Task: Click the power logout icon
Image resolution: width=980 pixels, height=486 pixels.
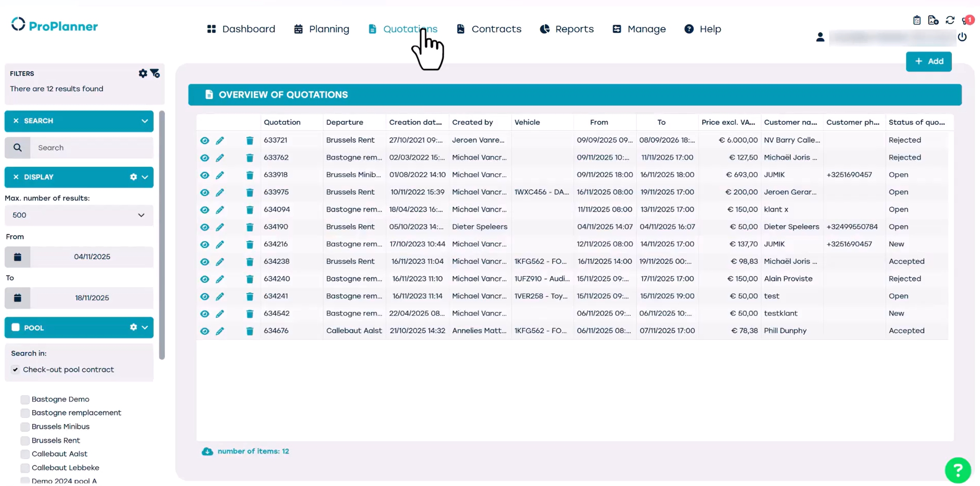Action: (962, 37)
